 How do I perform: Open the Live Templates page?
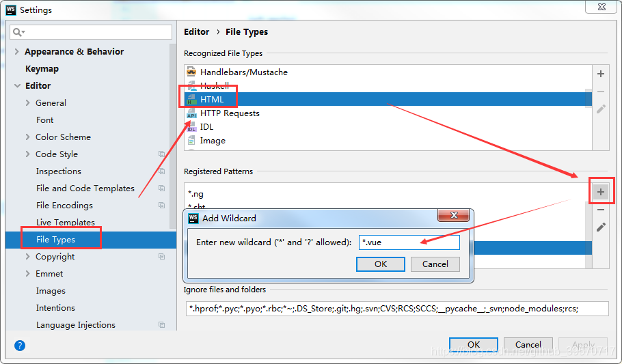[x=65, y=223]
